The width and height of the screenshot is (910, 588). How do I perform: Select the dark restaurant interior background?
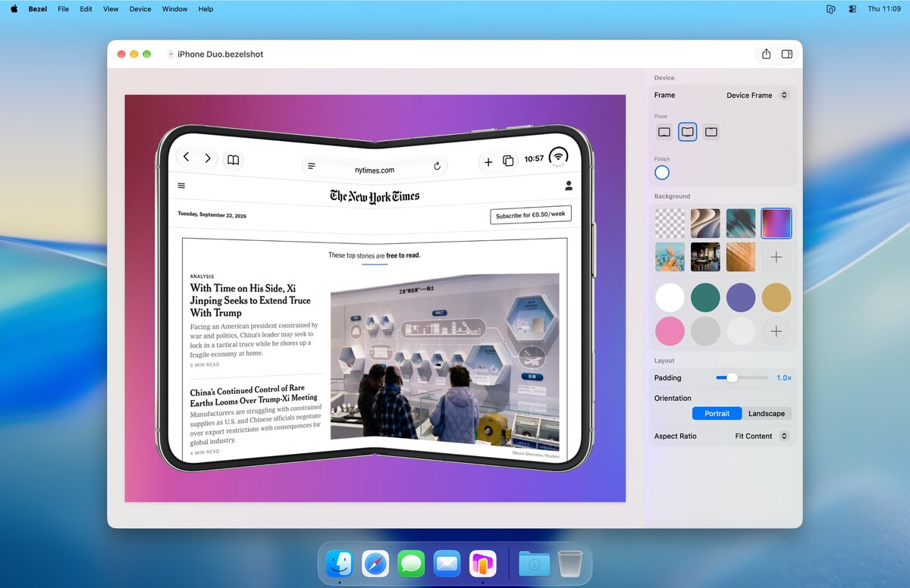[705, 258]
